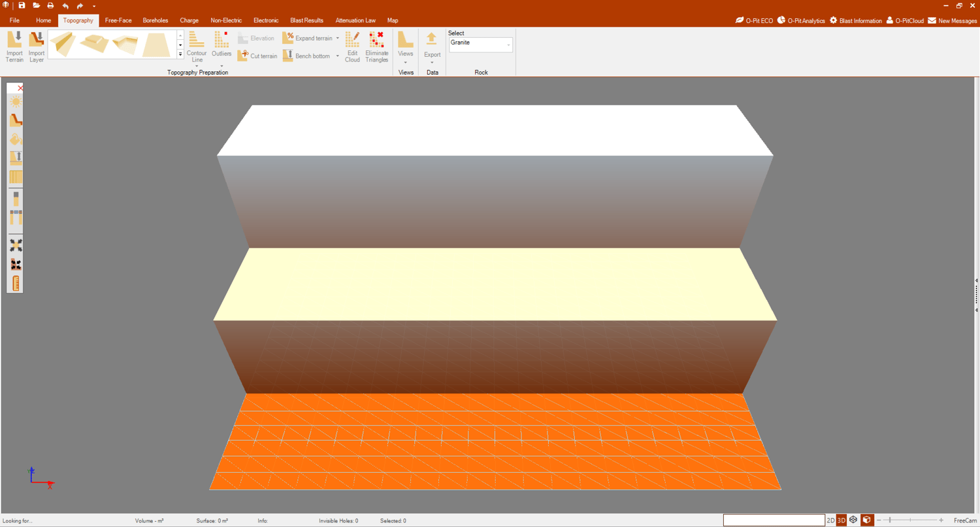Toggle the 3D view mode button
Screen dimensions: 980x527
point(841,520)
